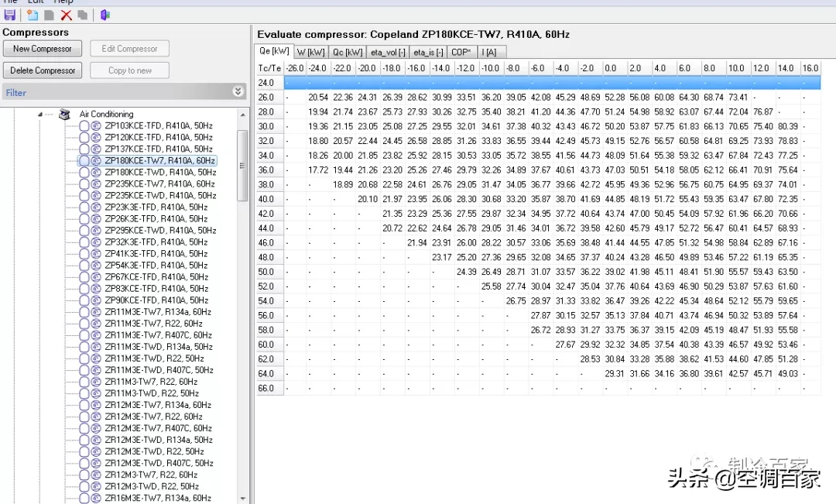Switch to the Qc [kW] tab

(348, 53)
